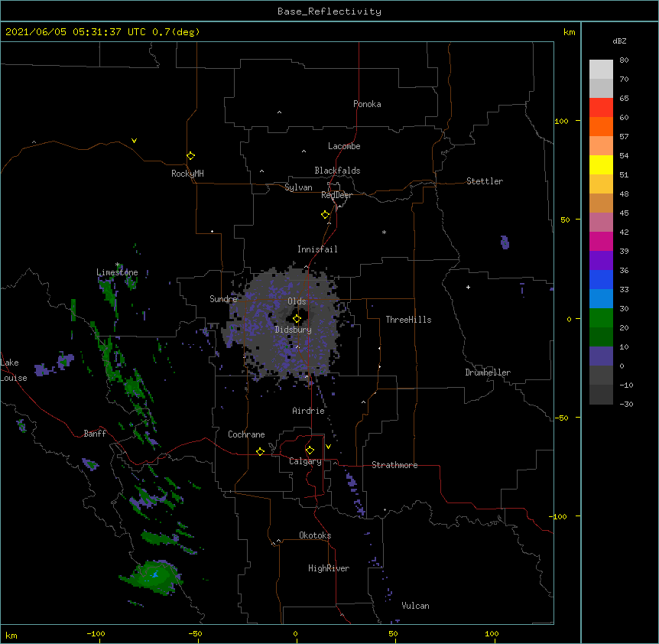This screenshot has height=644, width=659.
Task: Click the Calgary city label
Action: click(305, 461)
